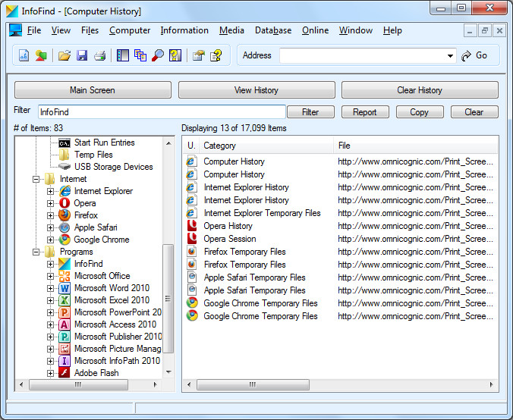This screenshot has height=420, width=513.
Task: Select the Internet Explorer Temporary Files row
Action: [340, 213]
